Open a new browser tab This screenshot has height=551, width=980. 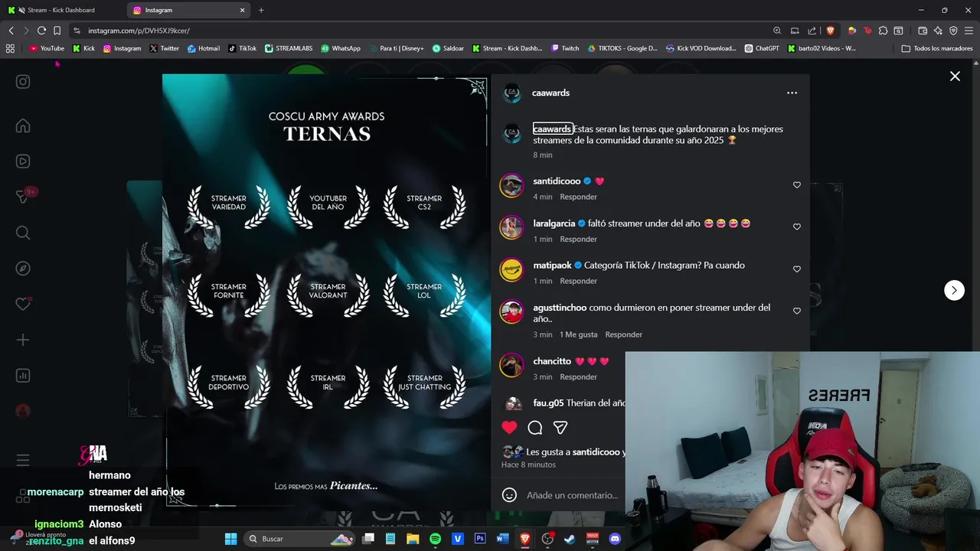tap(261, 10)
